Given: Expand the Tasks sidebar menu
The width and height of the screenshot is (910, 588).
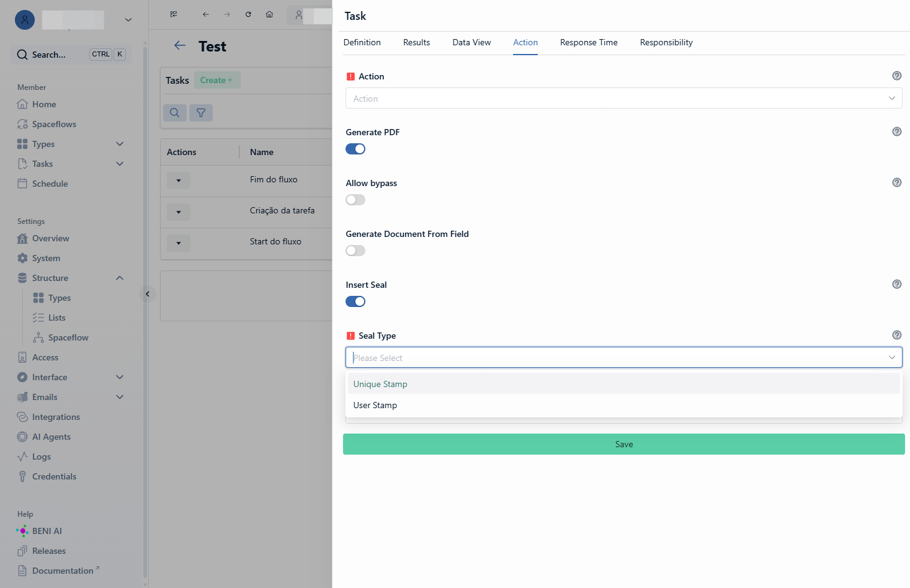Looking at the screenshot, I should pyautogui.click(x=120, y=164).
